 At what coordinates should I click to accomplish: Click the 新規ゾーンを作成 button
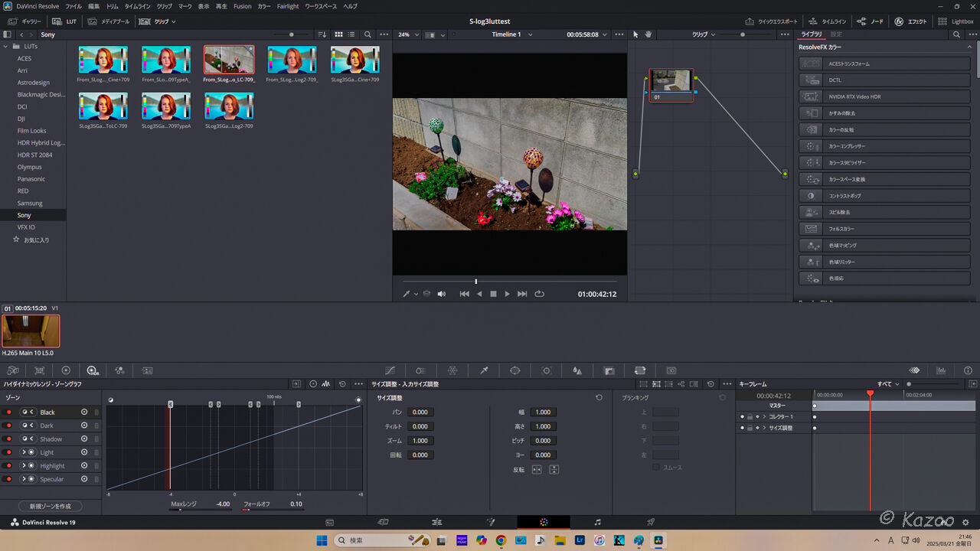(50, 506)
